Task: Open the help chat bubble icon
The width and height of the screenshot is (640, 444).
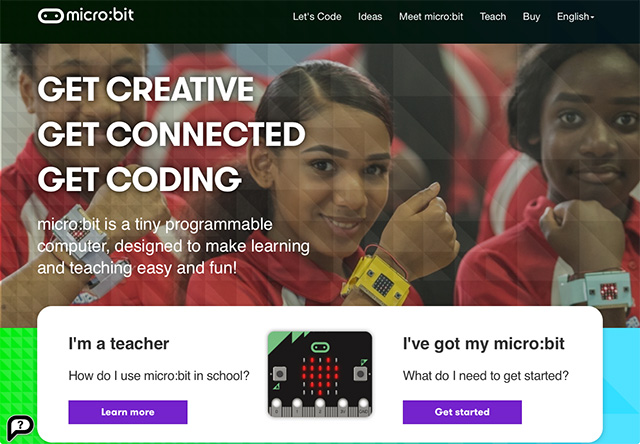Action: coord(20,428)
